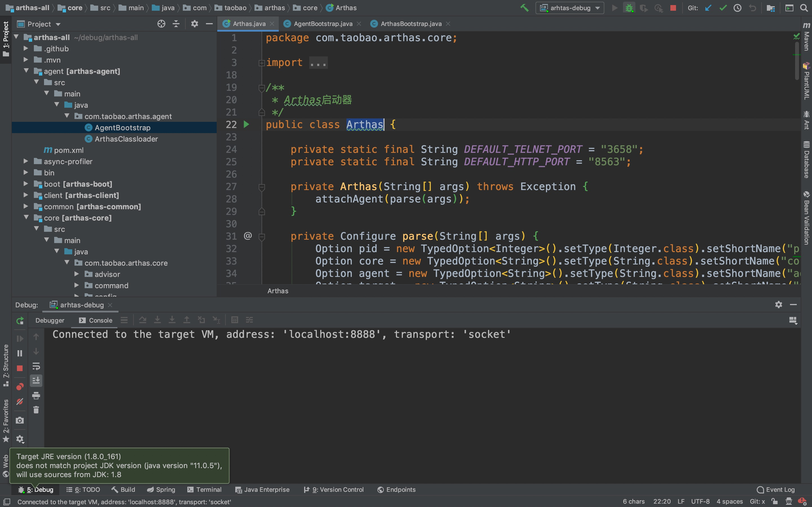The image size is (812, 507).
Task: Switch to the Debugger tab
Action: coord(50,320)
